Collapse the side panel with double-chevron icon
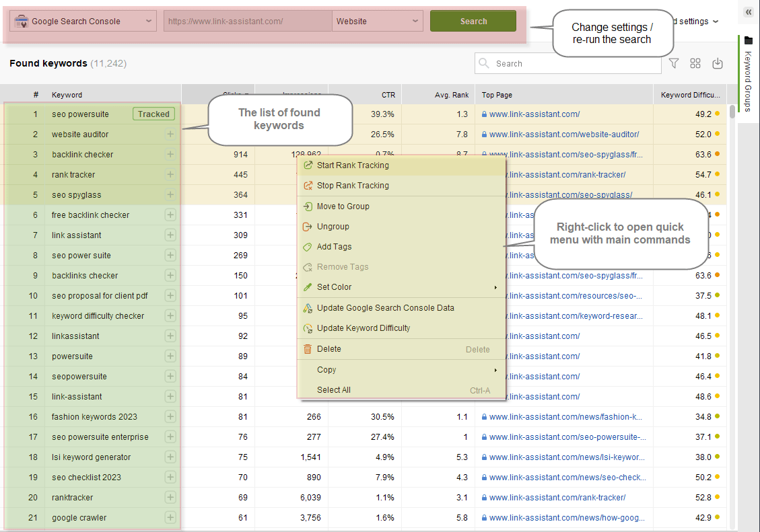760x532 pixels. [x=749, y=12]
